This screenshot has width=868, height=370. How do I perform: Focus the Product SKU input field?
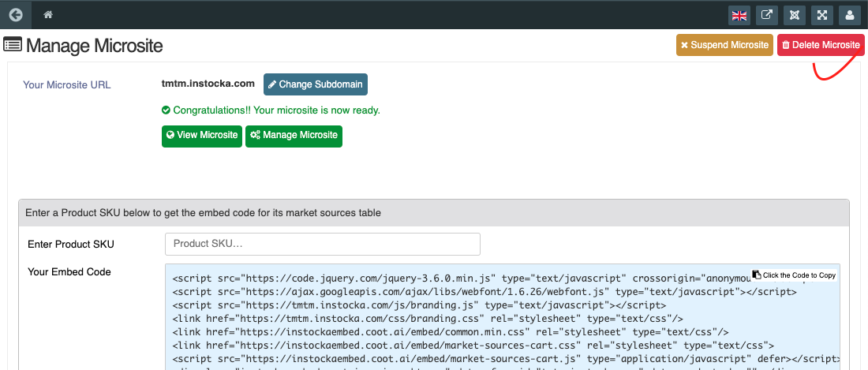323,244
